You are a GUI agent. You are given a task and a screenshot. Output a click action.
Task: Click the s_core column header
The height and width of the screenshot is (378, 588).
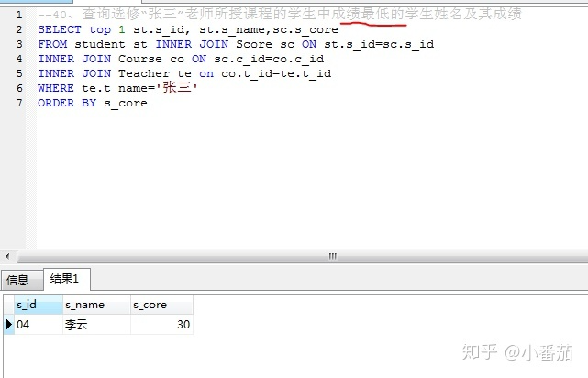pyautogui.click(x=161, y=305)
